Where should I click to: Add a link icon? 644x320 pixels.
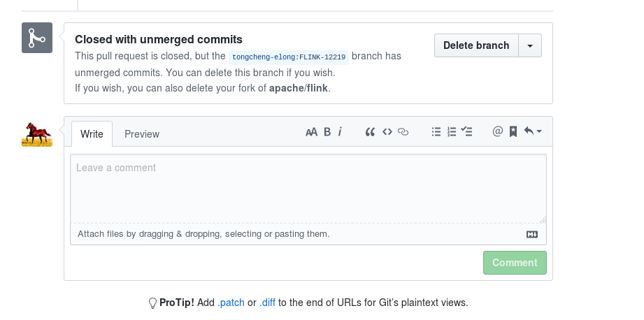point(403,131)
